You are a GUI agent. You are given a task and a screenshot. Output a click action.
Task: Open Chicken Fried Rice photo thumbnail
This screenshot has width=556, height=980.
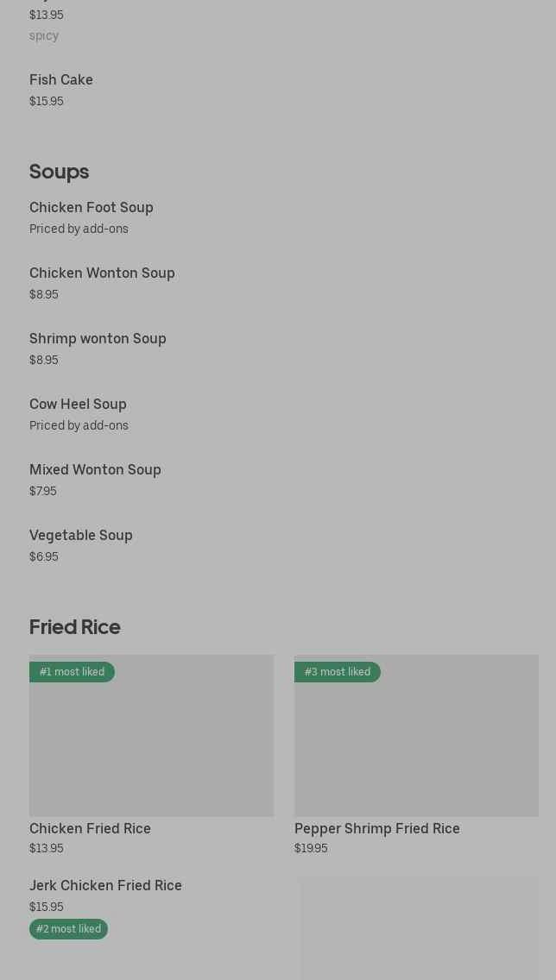click(x=151, y=736)
